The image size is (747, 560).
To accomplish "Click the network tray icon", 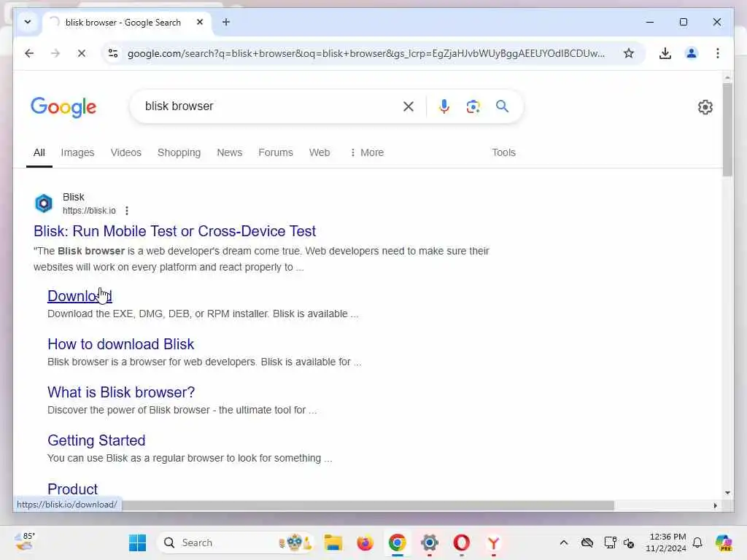I will pyautogui.click(x=610, y=542).
